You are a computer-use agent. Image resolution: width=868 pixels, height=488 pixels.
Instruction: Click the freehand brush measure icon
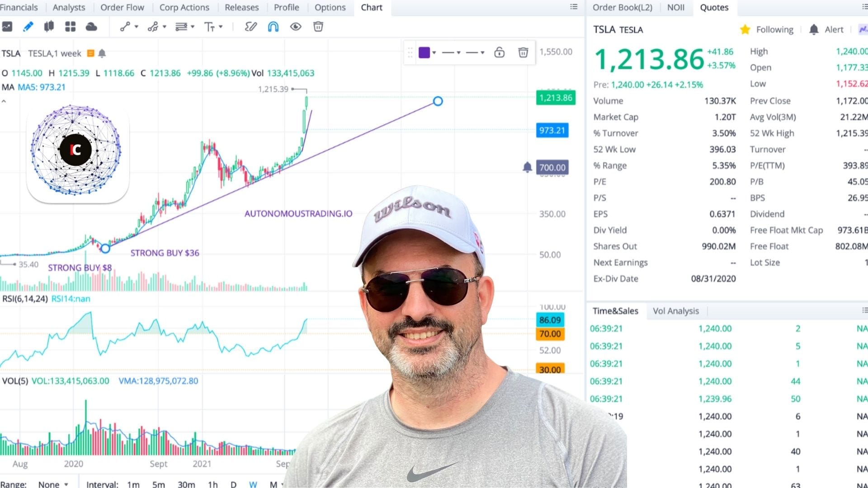pos(250,27)
